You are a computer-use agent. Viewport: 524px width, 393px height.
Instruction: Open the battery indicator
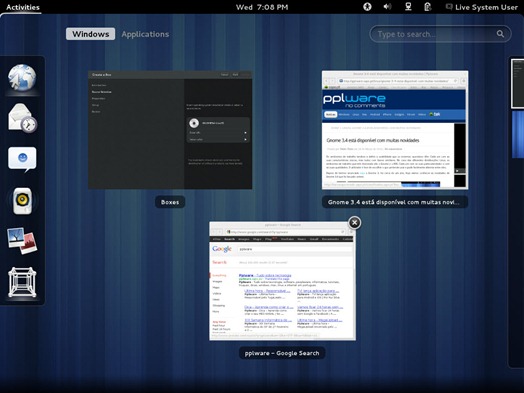click(427, 7)
